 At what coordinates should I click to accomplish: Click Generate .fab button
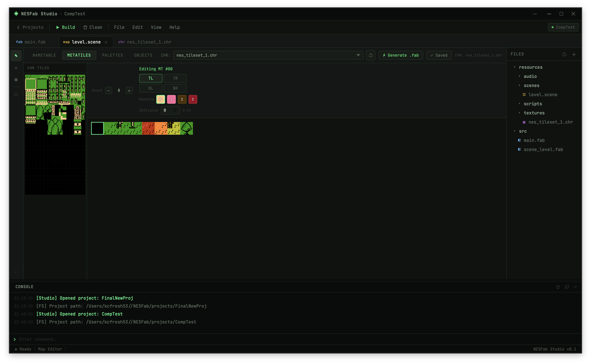[x=401, y=55]
